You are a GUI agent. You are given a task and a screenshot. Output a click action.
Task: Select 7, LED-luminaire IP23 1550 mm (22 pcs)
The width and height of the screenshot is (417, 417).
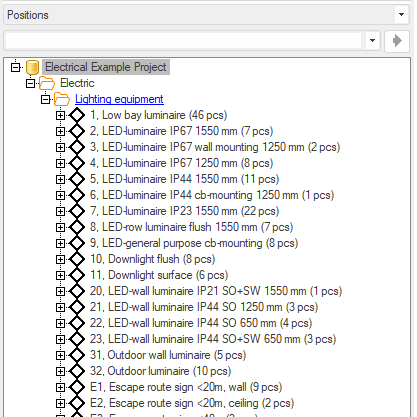tap(185, 211)
